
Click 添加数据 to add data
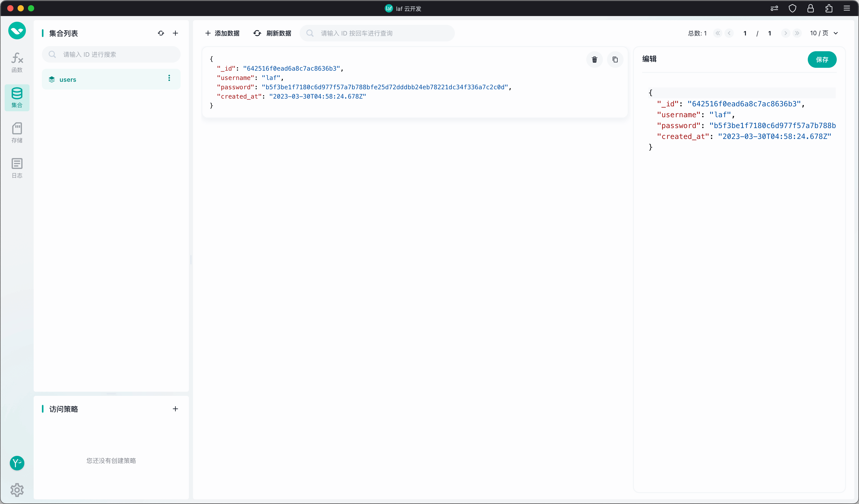pyautogui.click(x=222, y=33)
